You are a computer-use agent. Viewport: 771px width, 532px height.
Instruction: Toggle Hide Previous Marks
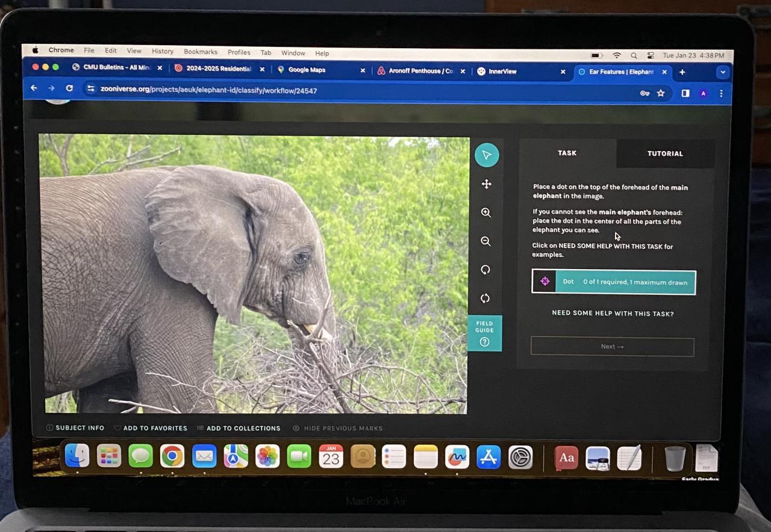(x=338, y=428)
